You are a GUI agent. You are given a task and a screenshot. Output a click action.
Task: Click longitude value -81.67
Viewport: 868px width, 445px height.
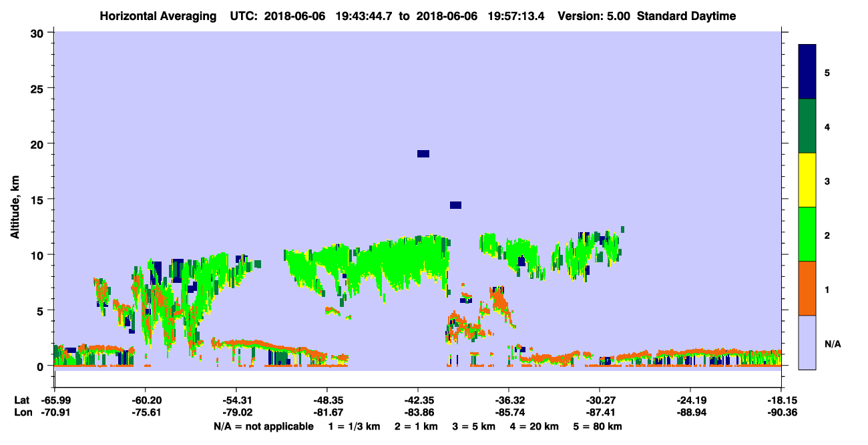pyautogui.click(x=327, y=412)
